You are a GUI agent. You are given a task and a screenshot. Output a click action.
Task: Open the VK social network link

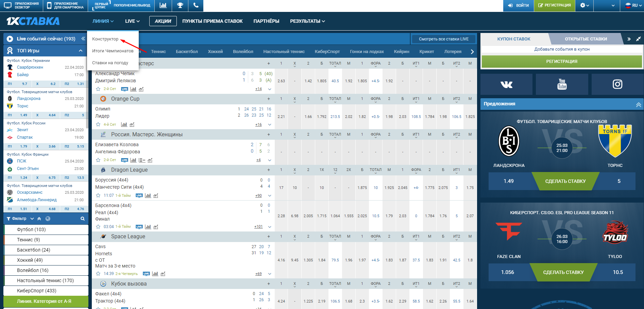pos(506,84)
